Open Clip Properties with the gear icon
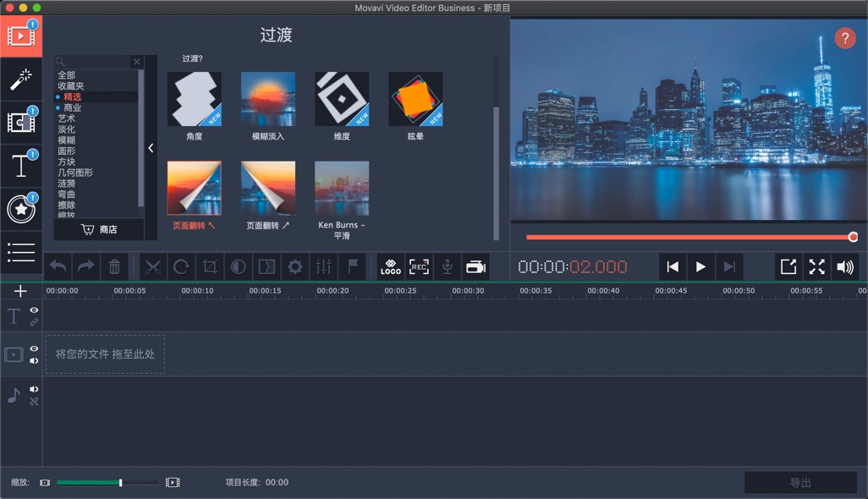 (x=294, y=266)
